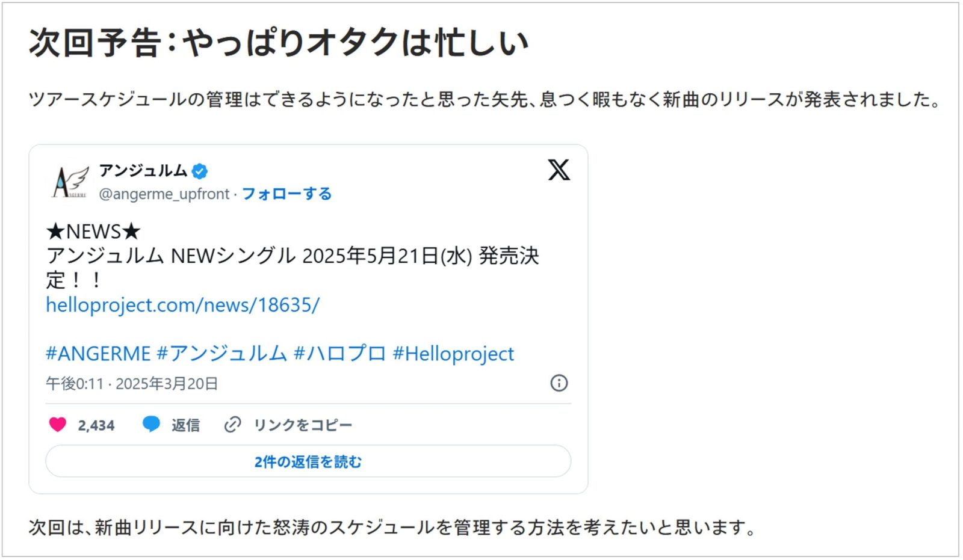This screenshot has height=560, width=963.
Task: Click the ANGERME profile avatar logo
Action: (70, 182)
